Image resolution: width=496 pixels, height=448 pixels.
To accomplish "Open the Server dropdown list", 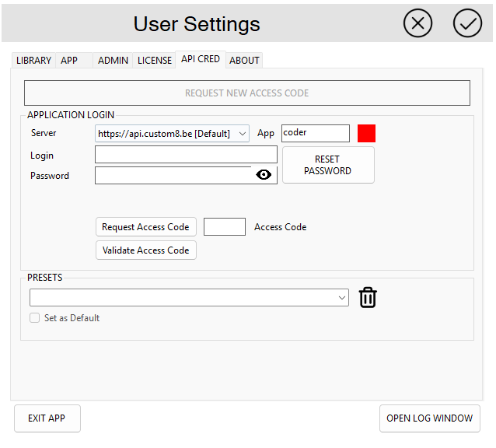I will (172, 134).
